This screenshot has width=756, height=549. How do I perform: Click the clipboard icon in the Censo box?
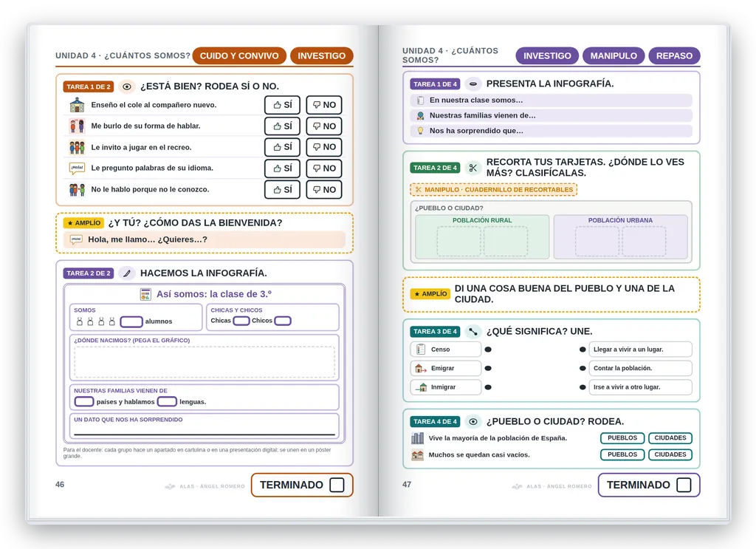coord(421,349)
